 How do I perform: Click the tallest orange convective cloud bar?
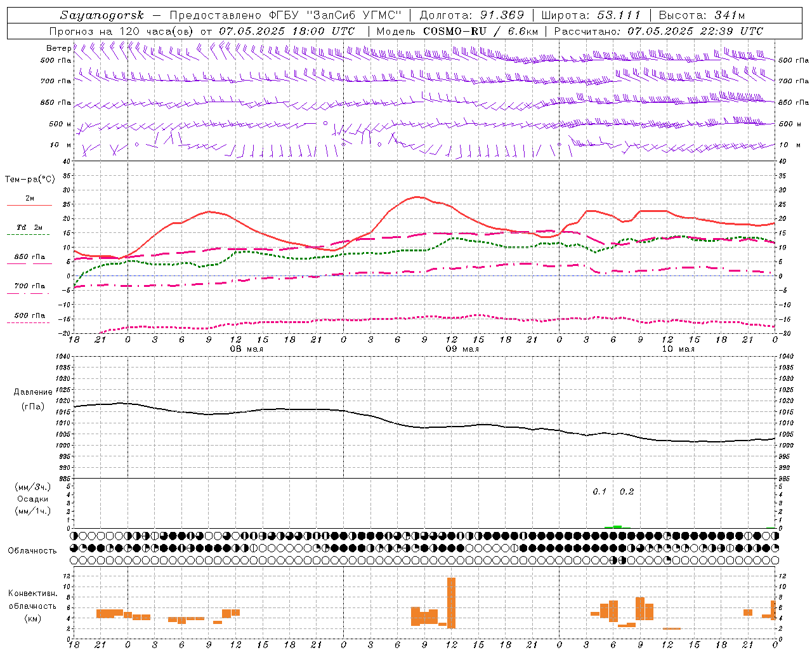pyautogui.click(x=452, y=603)
